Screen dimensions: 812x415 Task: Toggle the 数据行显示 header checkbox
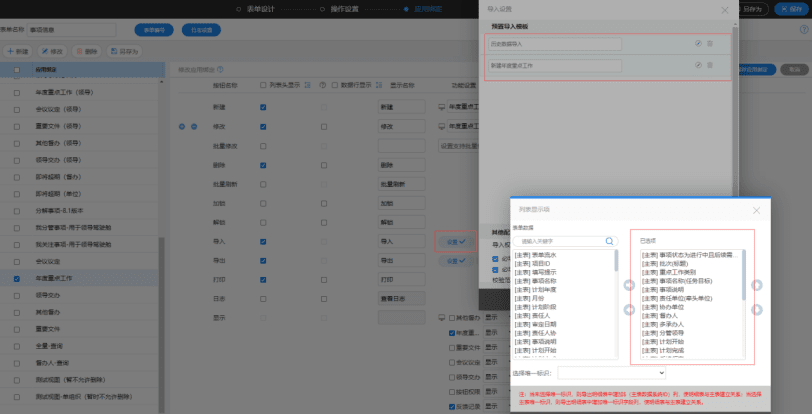335,85
